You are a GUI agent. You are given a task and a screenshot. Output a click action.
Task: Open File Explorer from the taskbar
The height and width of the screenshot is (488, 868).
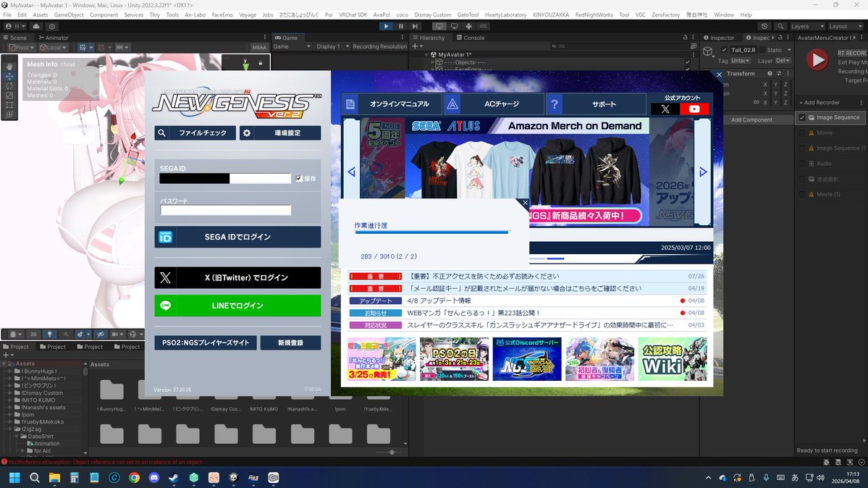pos(54,477)
